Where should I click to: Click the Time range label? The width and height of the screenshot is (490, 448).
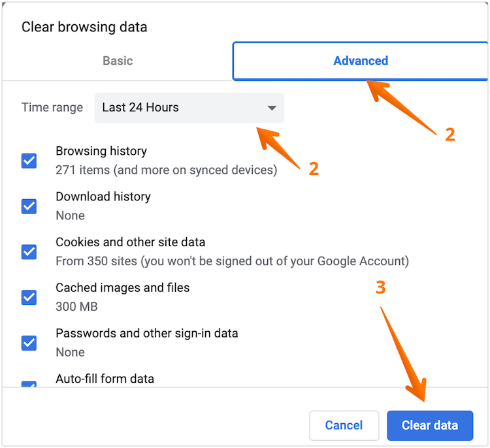52,108
